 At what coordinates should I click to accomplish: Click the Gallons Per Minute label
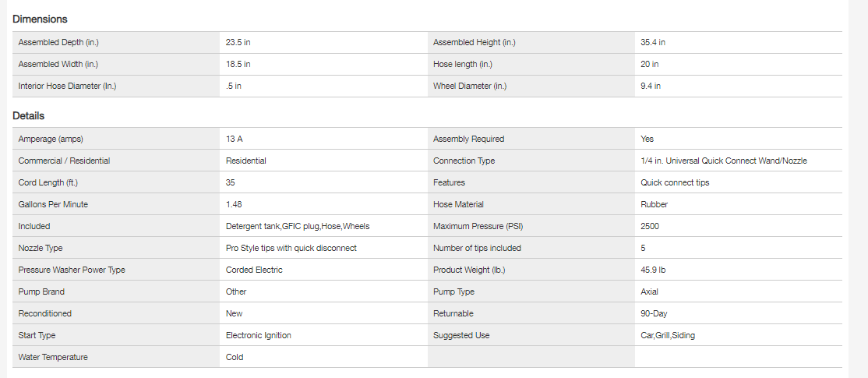(53, 204)
